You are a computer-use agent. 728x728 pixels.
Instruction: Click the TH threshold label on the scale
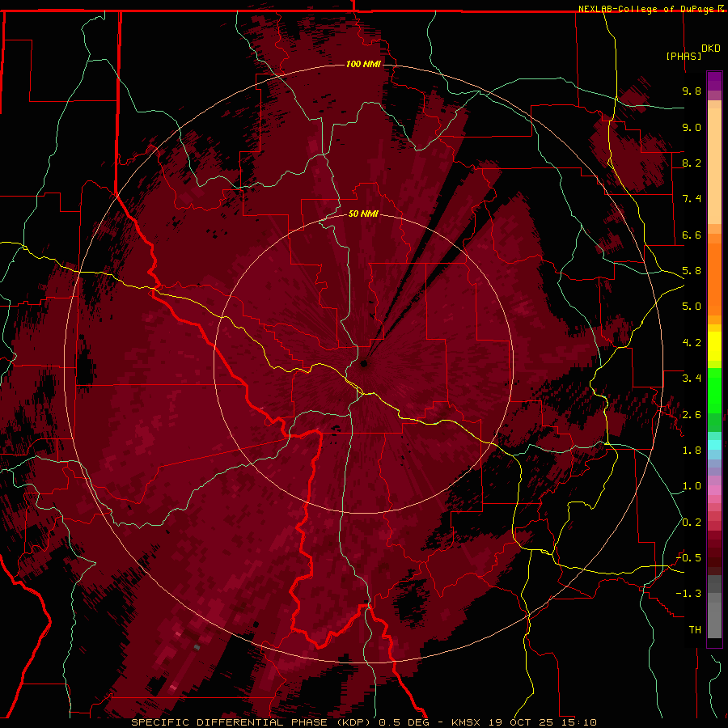(x=695, y=630)
